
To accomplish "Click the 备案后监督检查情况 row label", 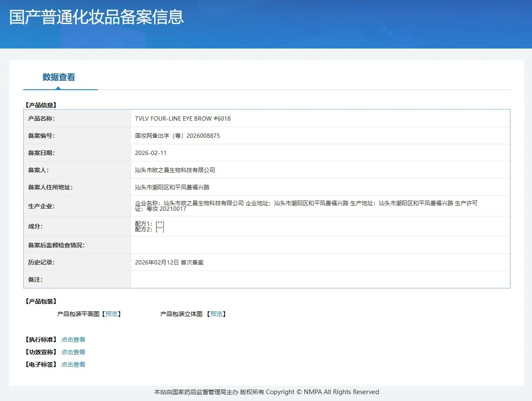I will 56,245.
